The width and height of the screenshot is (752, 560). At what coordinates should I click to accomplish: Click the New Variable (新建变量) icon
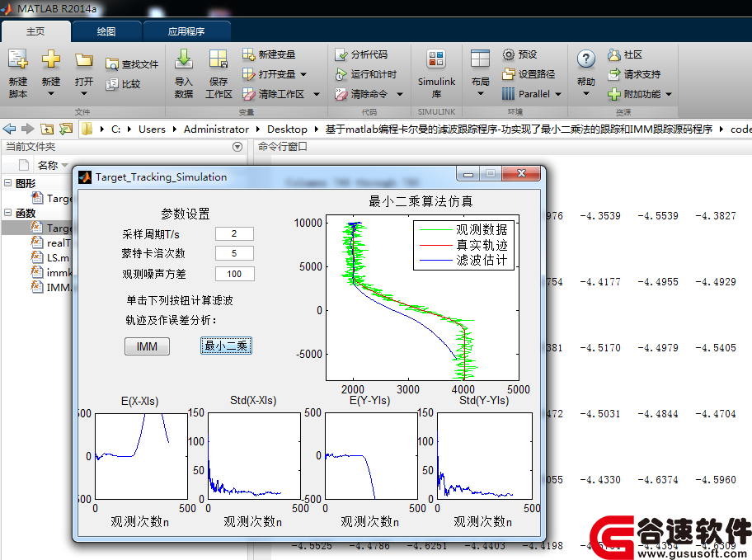pos(248,54)
